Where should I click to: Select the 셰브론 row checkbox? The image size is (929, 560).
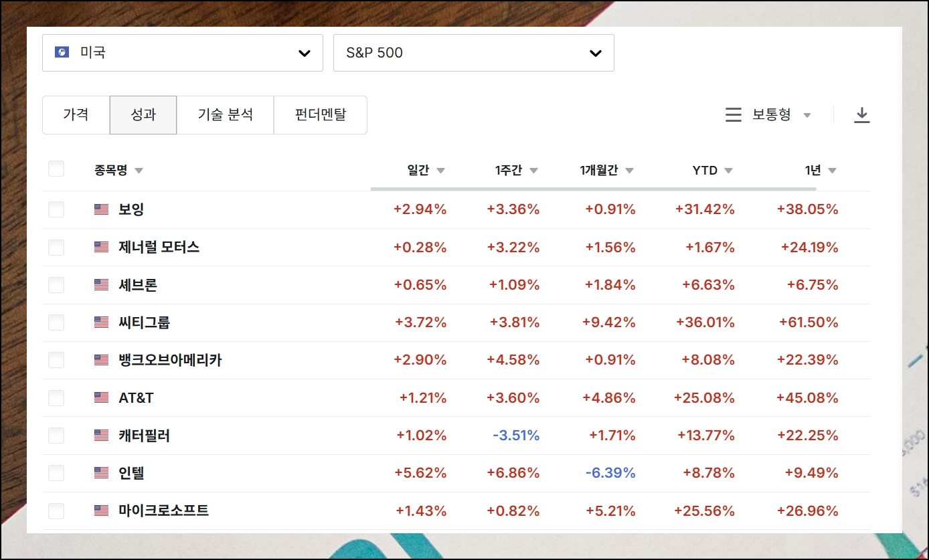[x=56, y=285]
